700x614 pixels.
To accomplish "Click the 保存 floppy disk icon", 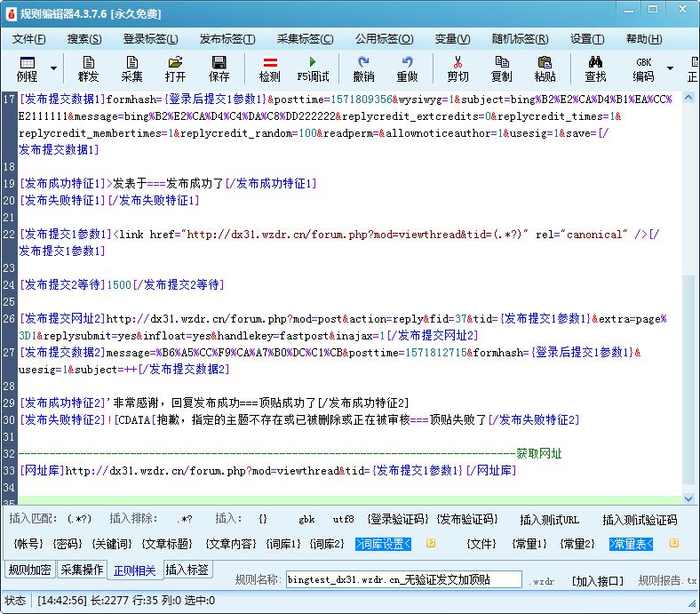I will 219,68.
